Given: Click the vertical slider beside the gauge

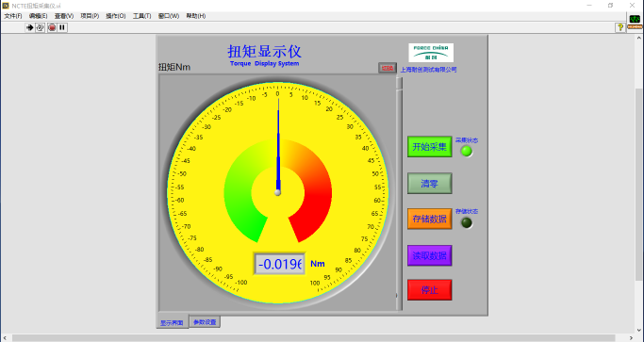Looking at the screenshot, I should (x=399, y=193).
